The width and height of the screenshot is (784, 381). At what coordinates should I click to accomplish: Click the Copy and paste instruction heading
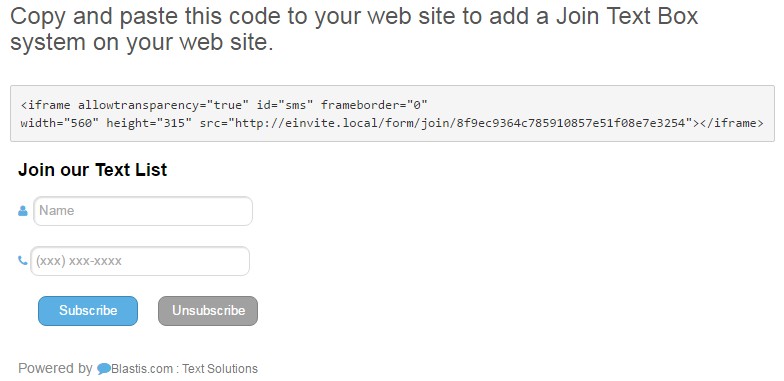pos(354,29)
